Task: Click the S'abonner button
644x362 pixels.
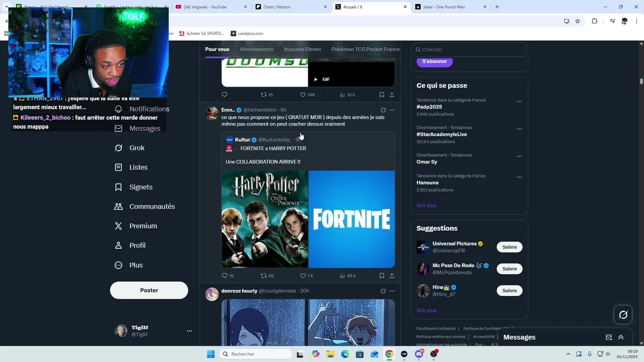Action: (435, 61)
